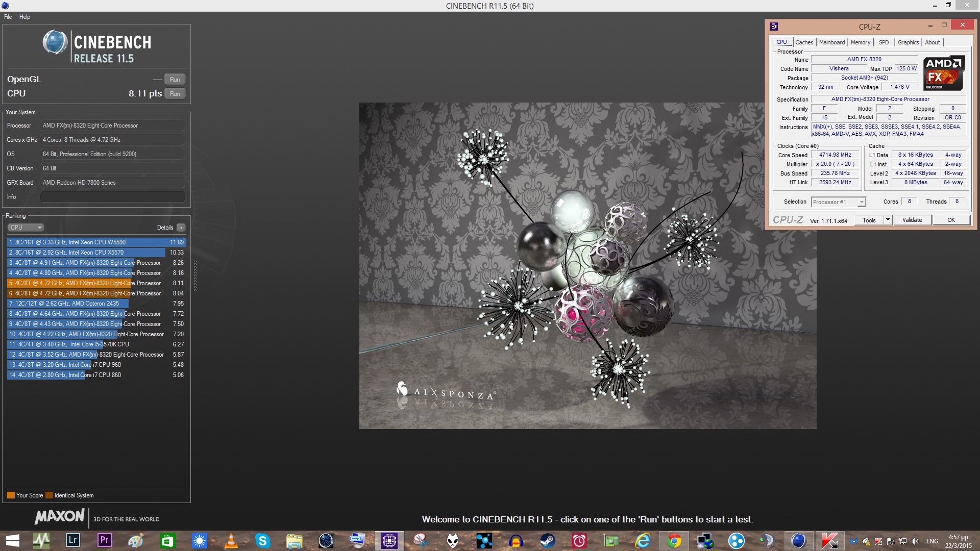This screenshot has width=980, height=551.
Task: Click CPU-Z title bar app icon
Action: point(774,27)
